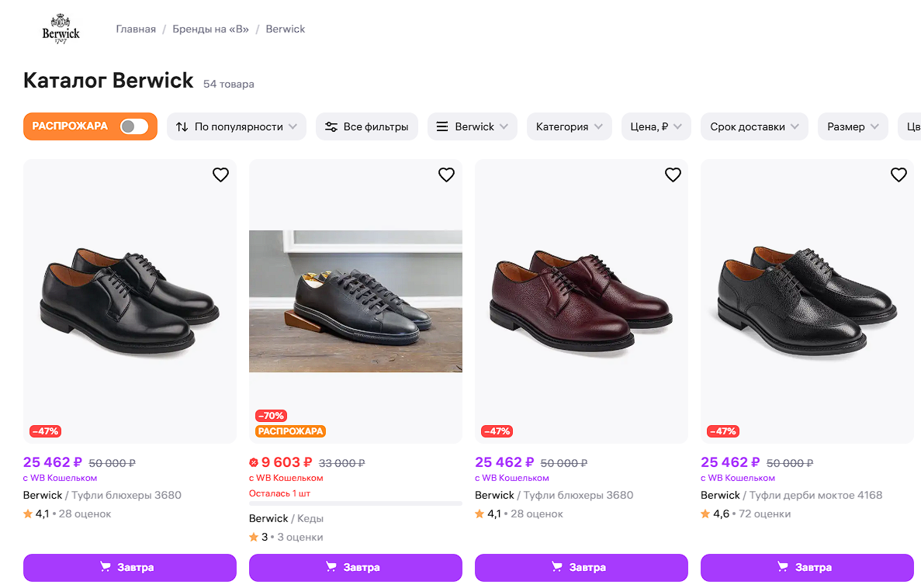Image resolution: width=921 pixels, height=588 pixels.
Task: Toggle the РАСПРОДАЖА sale switch
Action: point(134,126)
